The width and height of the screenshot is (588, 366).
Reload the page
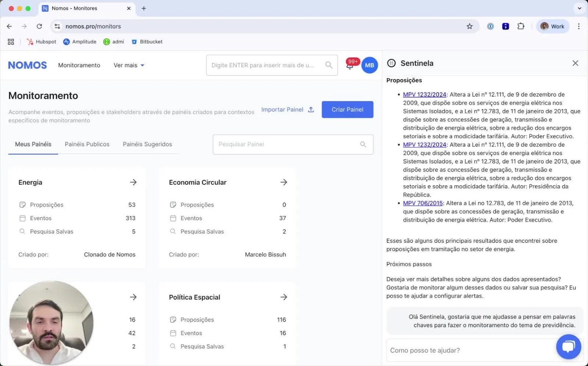click(39, 26)
